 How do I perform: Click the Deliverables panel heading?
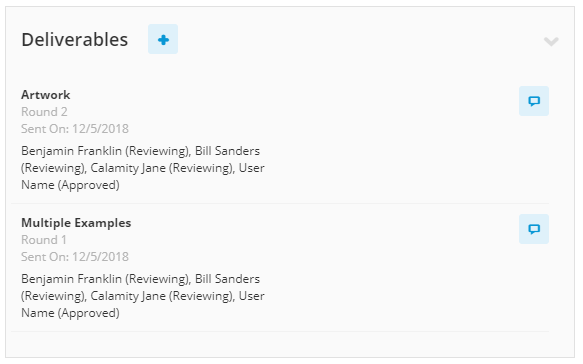(x=74, y=39)
